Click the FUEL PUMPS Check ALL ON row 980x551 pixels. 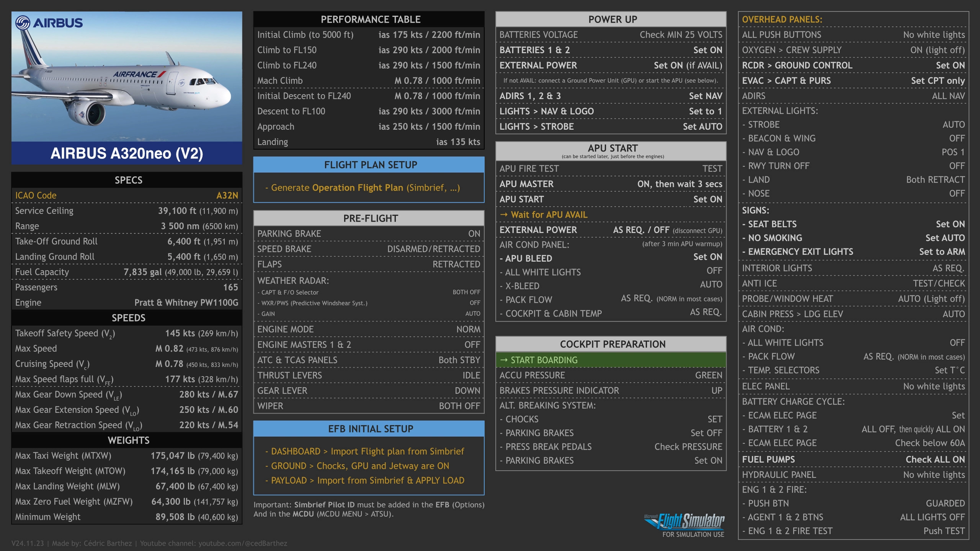853,459
